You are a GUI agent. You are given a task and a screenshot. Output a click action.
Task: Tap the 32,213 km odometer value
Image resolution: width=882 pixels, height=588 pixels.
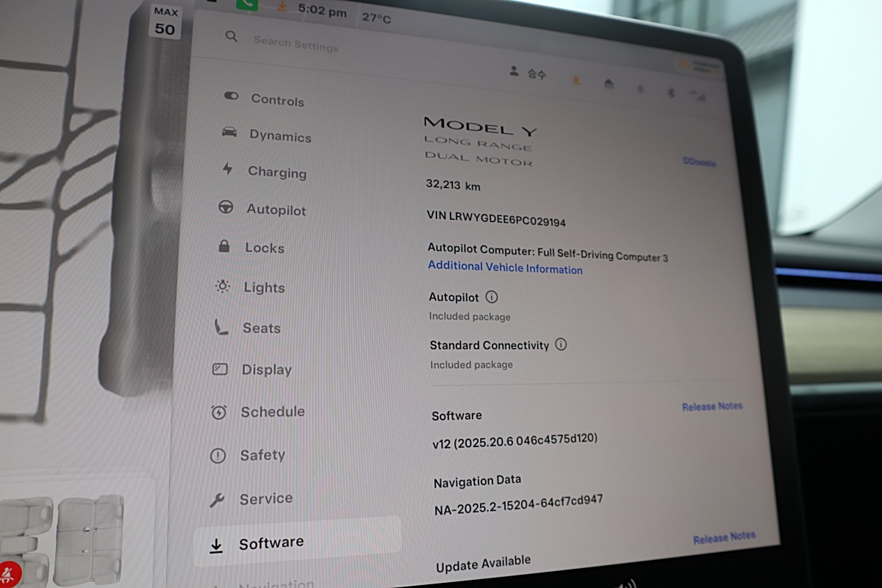tap(453, 185)
